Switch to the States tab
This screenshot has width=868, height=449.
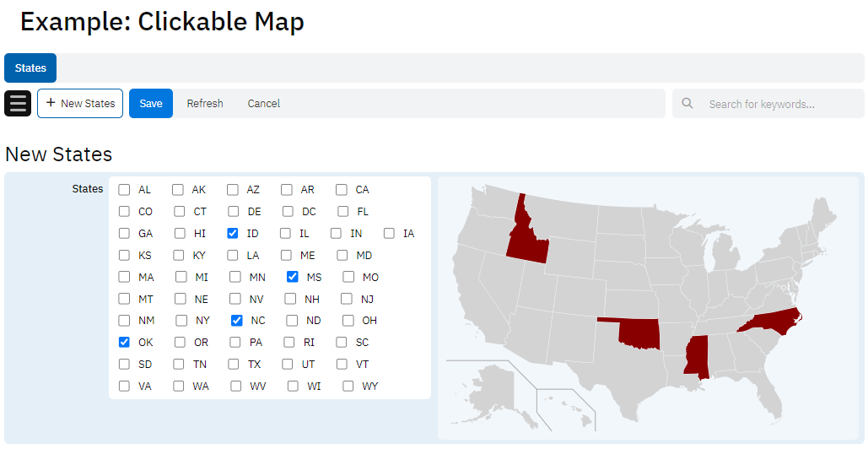[x=30, y=68]
